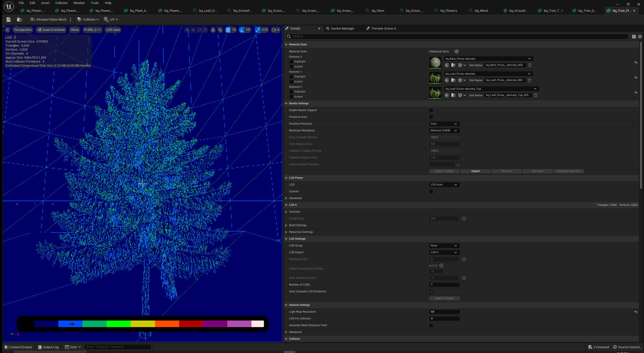Save the current asset with the floppy icon
The image size is (644, 353).
8,19
